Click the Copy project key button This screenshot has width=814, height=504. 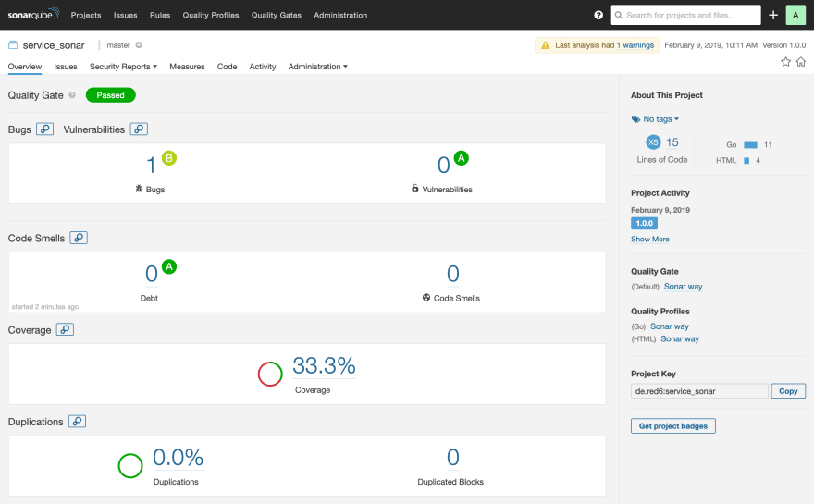pyautogui.click(x=788, y=391)
